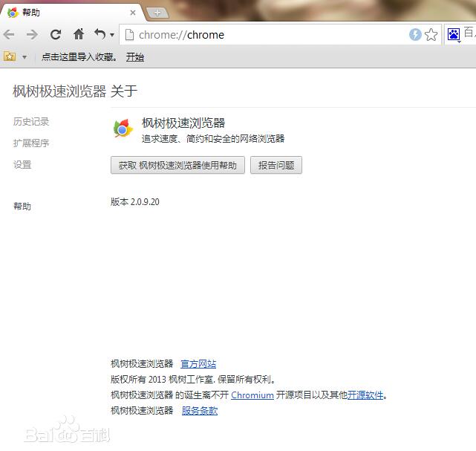Screen dimensions: 476x451
Task: Open the 官方网站 link
Action: [x=198, y=364]
